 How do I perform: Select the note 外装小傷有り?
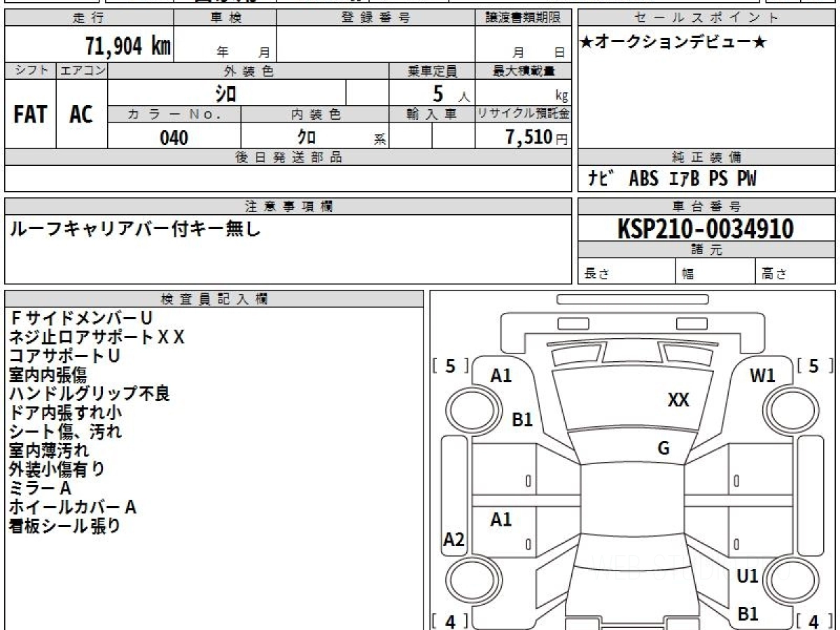(x=57, y=470)
